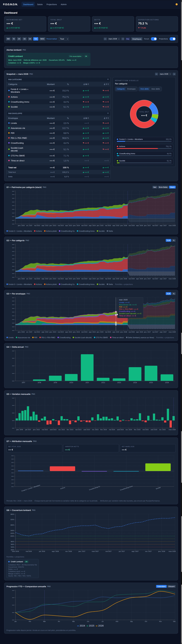
Task: Click the snapshot previous month arrow
Action: (156, 74)
